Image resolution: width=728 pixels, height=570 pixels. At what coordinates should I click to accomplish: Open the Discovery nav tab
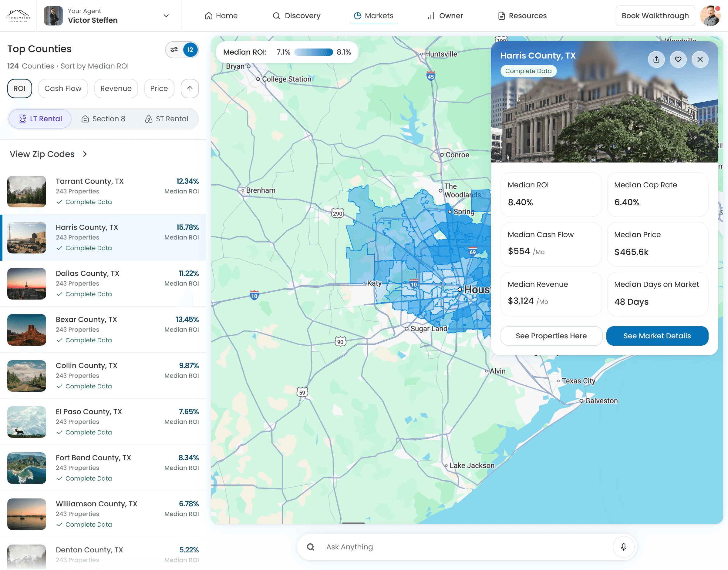(296, 16)
